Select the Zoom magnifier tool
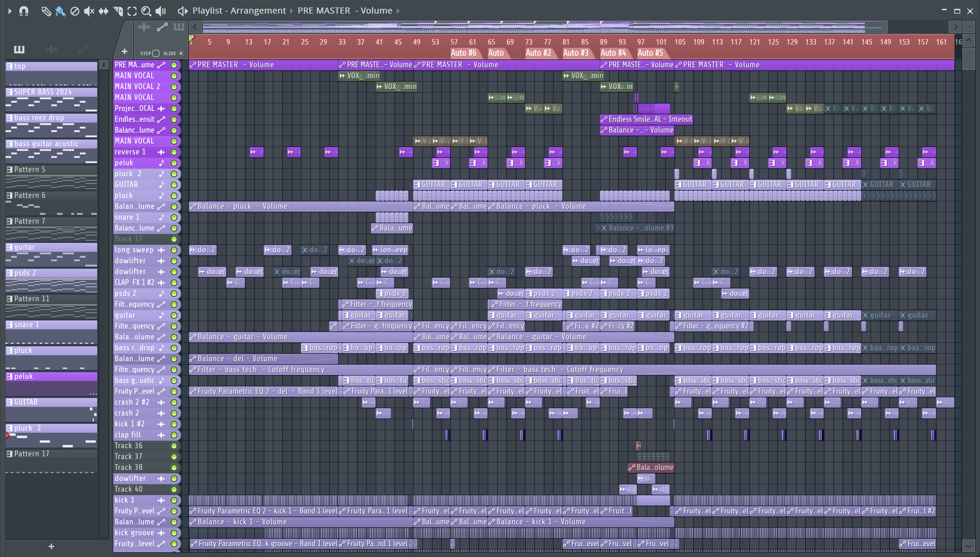Screen dimensions: 980x557 point(146,11)
